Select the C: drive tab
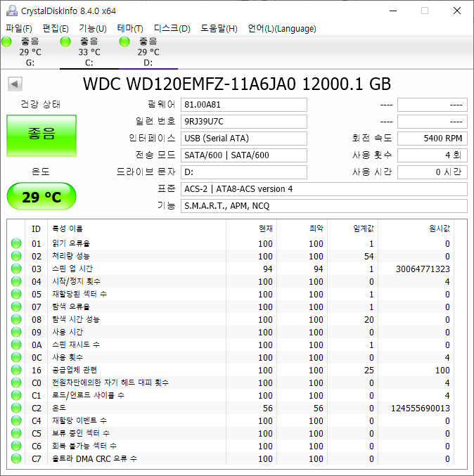Image resolution: width=474 pixels, height=476 pixels. pyautogui.click(x=89, y=52)
